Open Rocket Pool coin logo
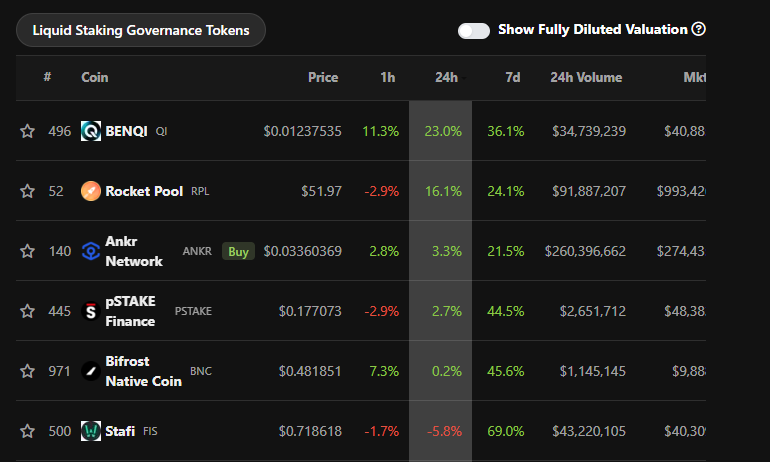770x462 pixels. 91,191
